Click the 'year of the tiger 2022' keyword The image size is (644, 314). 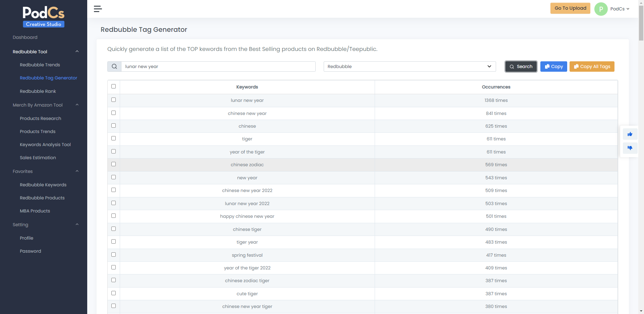coord(247,268)
